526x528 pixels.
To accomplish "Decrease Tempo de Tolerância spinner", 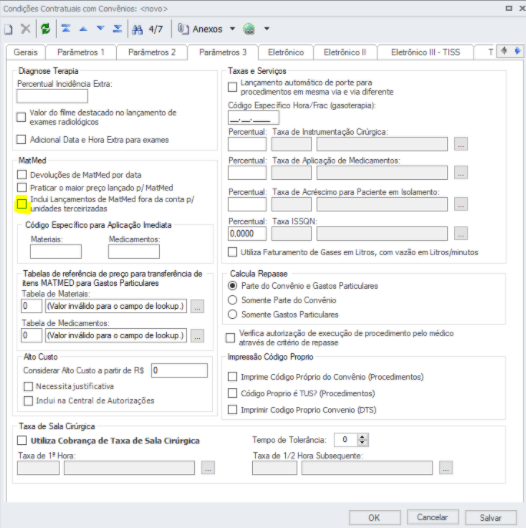I will pyautogui.click(x=362, y=442).
